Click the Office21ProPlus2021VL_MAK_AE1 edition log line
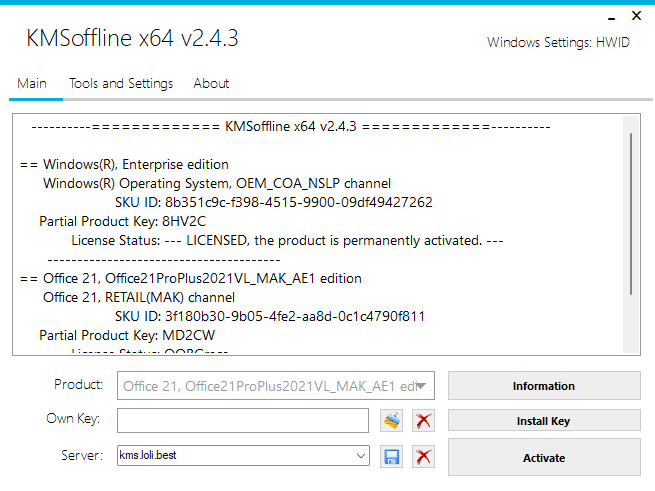 click(x=191, y=278)
